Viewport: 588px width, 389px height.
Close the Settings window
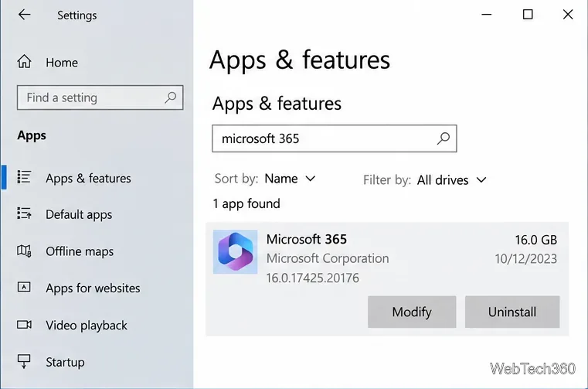tap(568, 15)
